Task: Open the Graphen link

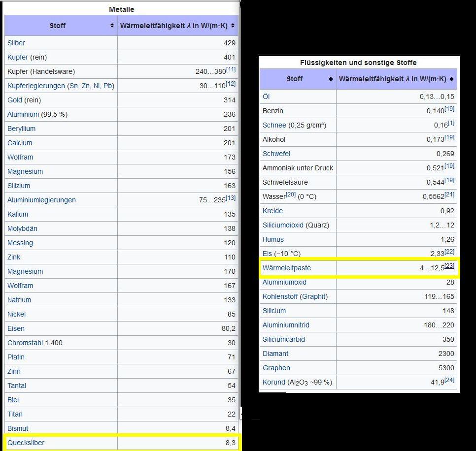Action: coord(276,368)
